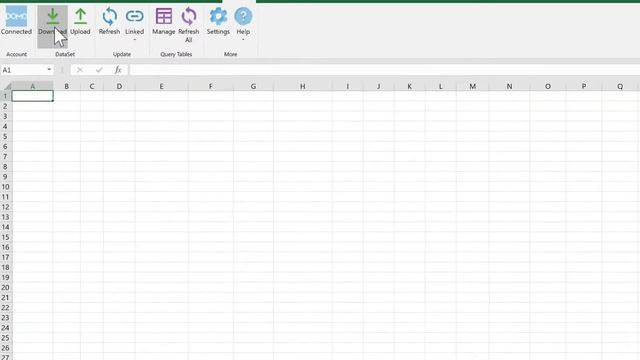Select cell A1

pos(33,96)
